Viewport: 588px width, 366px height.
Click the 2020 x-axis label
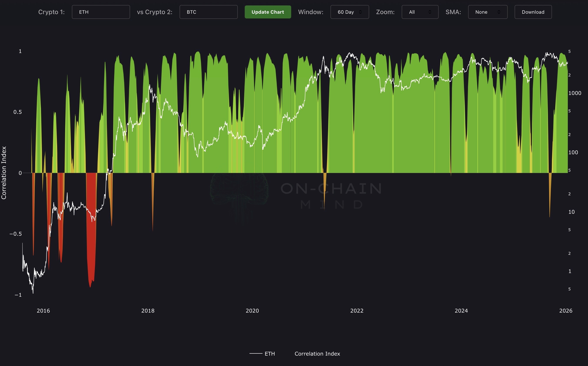click(252, 311)
